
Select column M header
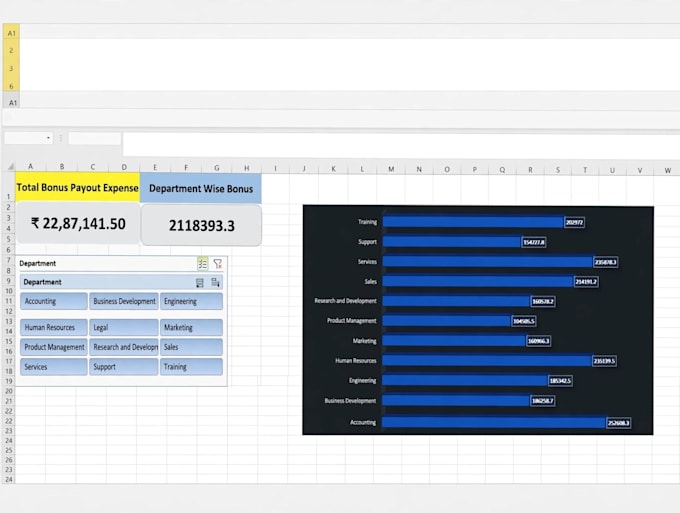[x=391, y=169]
